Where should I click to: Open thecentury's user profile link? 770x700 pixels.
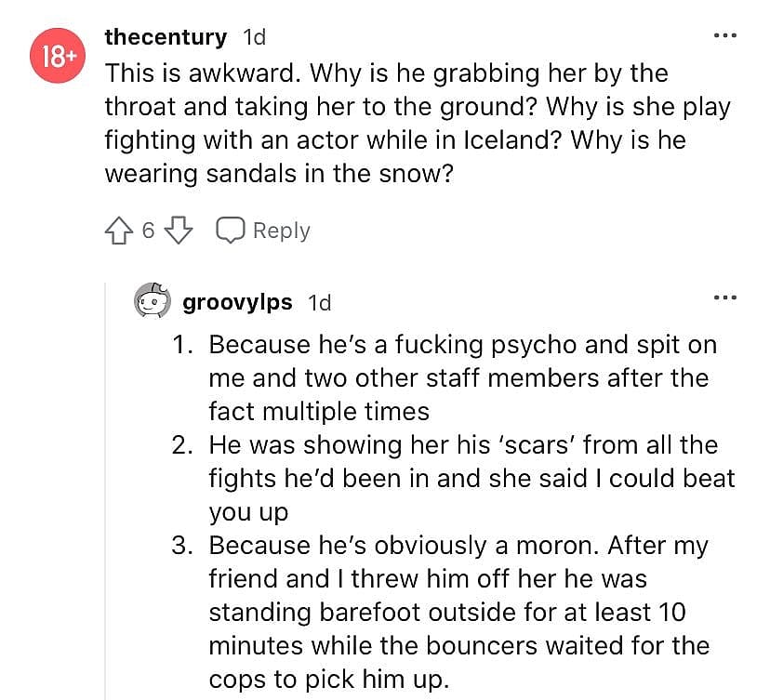(166, 37)
